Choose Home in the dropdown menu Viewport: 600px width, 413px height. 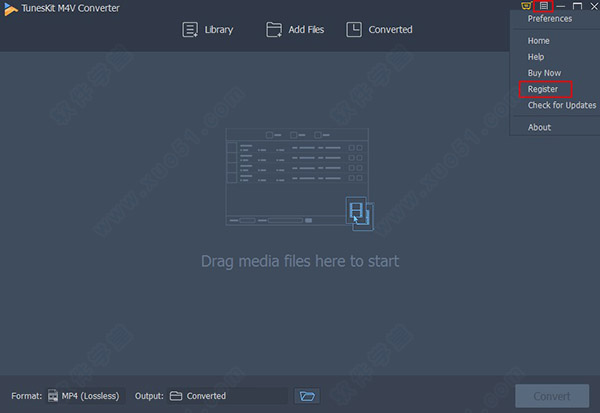(538, 41)
